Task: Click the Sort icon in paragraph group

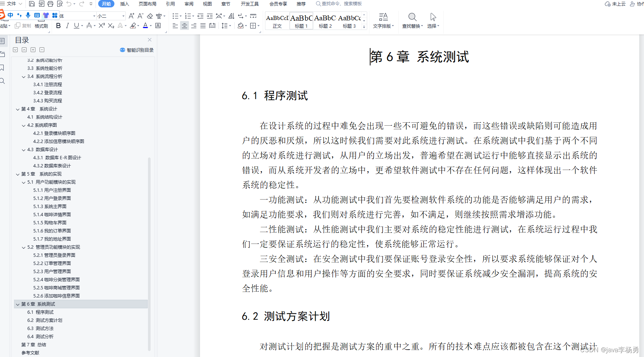Action: tap(231, 16)
